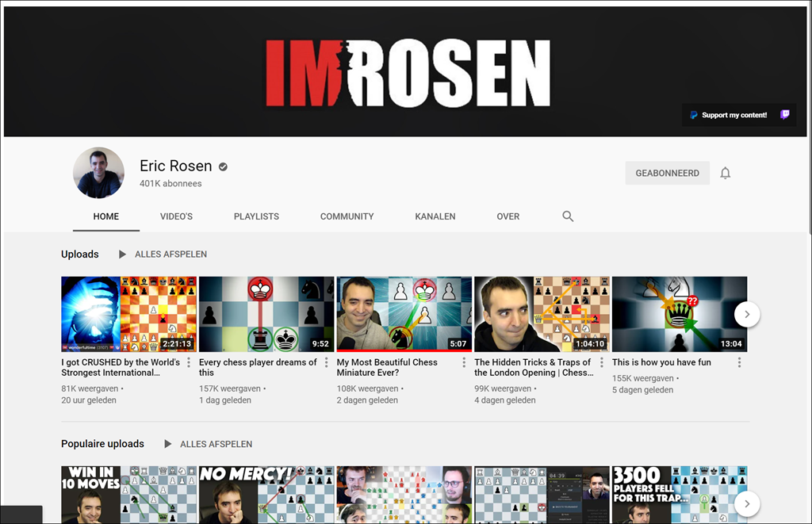Viewport: 812px width, 524px height.
Task: Click the 9:52 video thumbnail
Action: tap(266, 314)
